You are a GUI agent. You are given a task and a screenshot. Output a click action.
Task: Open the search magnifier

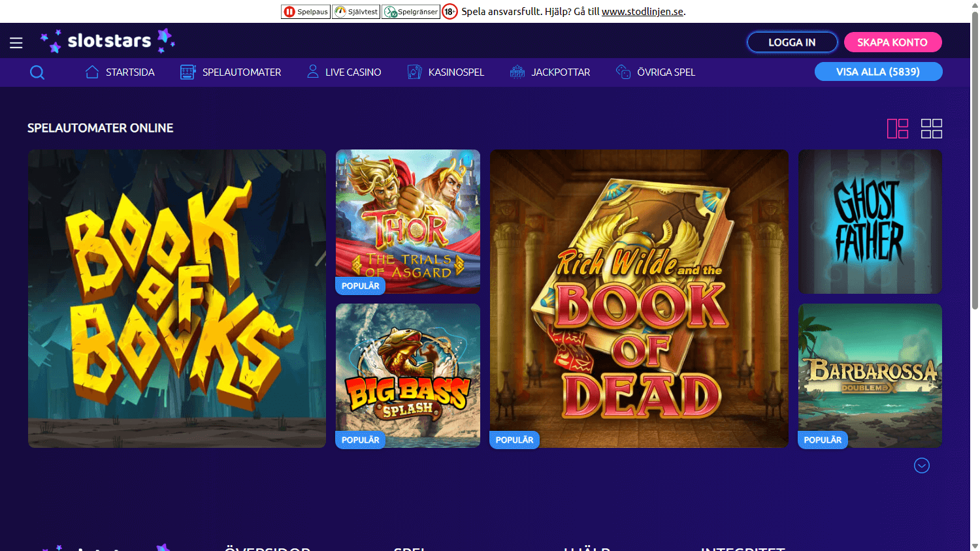click(x=37, y=72)
